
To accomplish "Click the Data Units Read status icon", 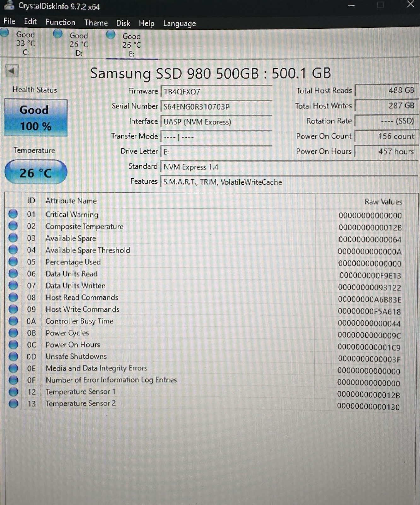I will pos(13,273).
